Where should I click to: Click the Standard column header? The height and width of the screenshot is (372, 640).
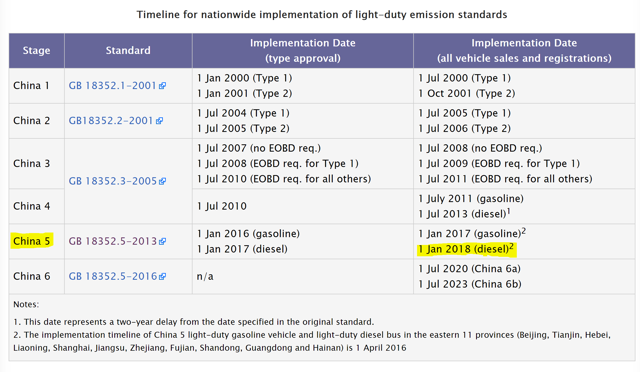coord(128,51)
